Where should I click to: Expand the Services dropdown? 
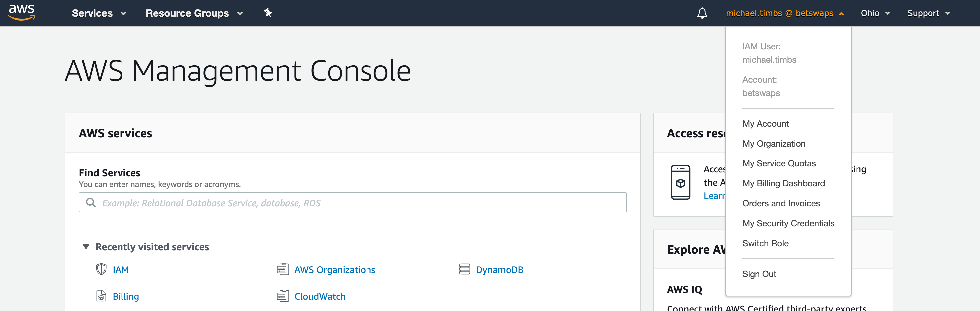click(99, 13)
